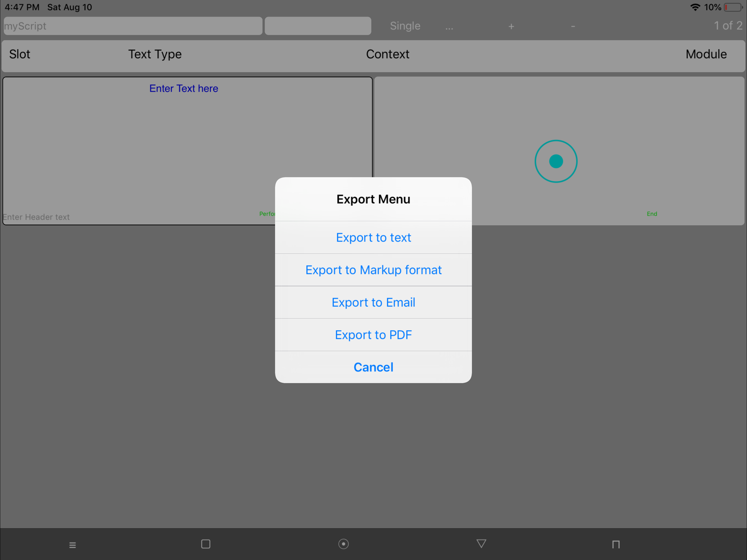This screenshot has height=560, width=747.
Task: Tap the Slot column header
Action: point(20,54)
